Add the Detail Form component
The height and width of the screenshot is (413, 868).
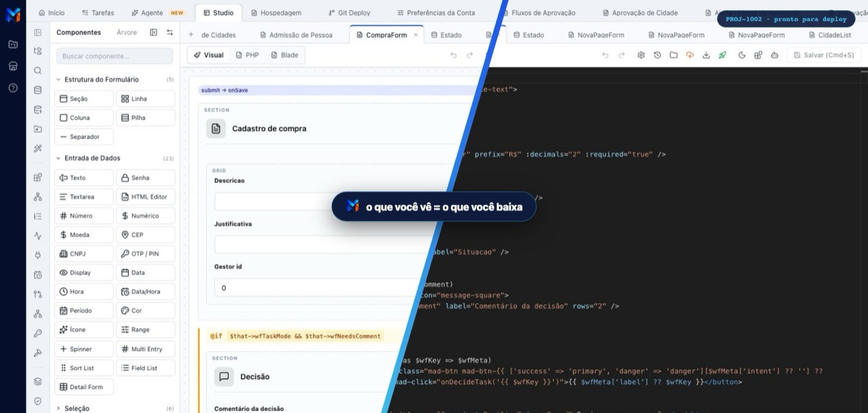coord(83,387)
